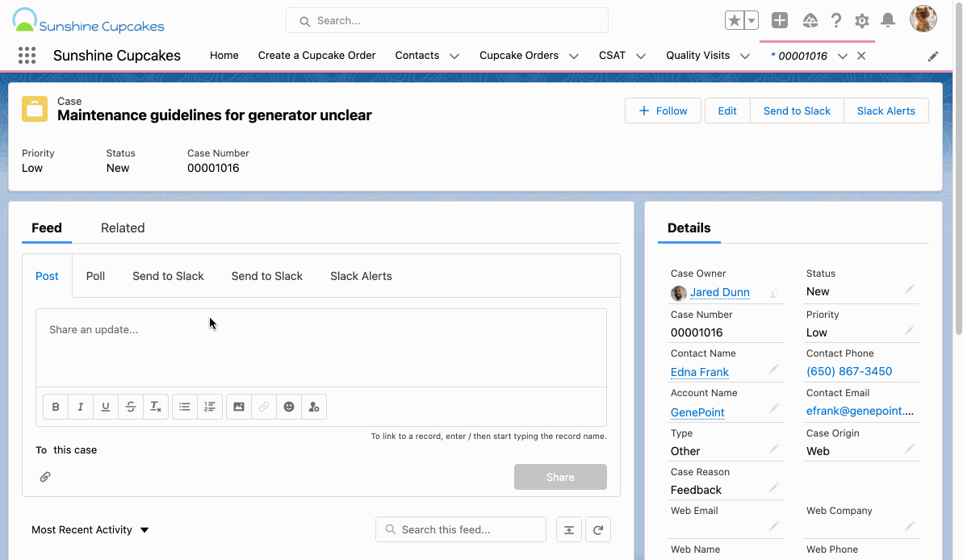Open Create a Cupcake Order
The height and width of the screenshot is (560, 963).
coord(317,55)
